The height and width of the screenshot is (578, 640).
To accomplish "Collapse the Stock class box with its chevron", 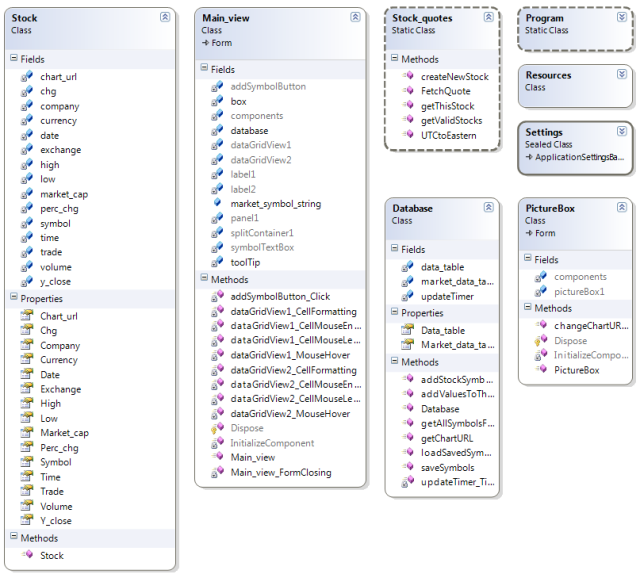I will pos(165,18).
